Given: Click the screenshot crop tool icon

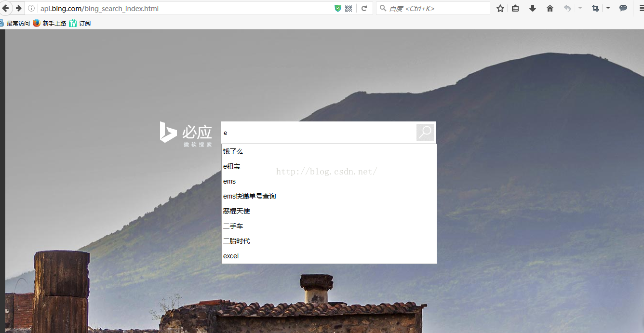Looking at the screenshot, I should coord(595,8).
